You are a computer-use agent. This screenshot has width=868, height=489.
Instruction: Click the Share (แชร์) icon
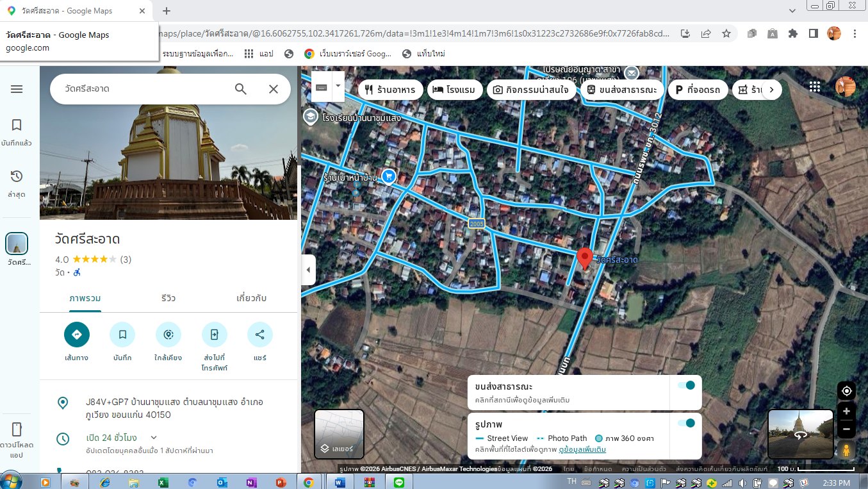260,335
